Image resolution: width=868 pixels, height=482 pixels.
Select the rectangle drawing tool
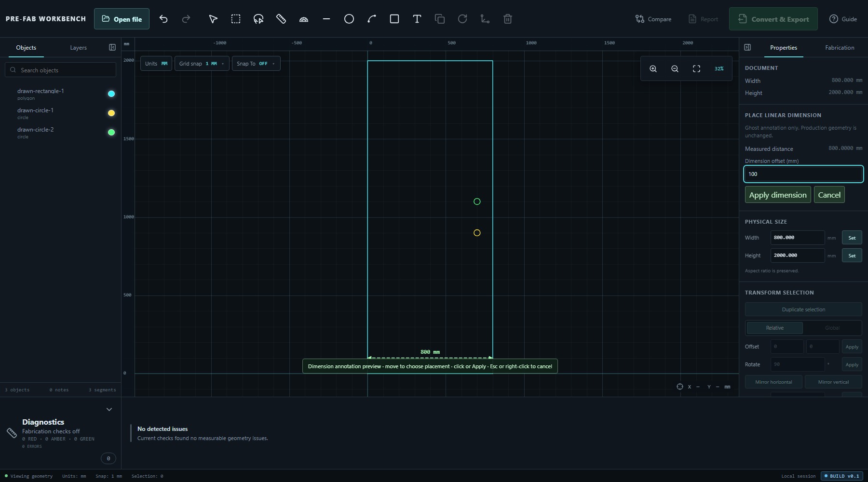tap(394, 19)
